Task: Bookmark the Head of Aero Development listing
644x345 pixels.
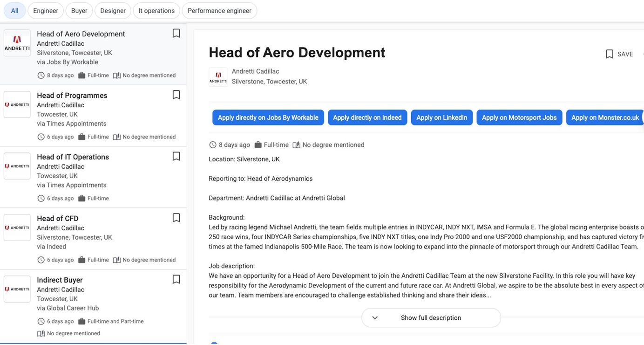Action: (176, 34)
